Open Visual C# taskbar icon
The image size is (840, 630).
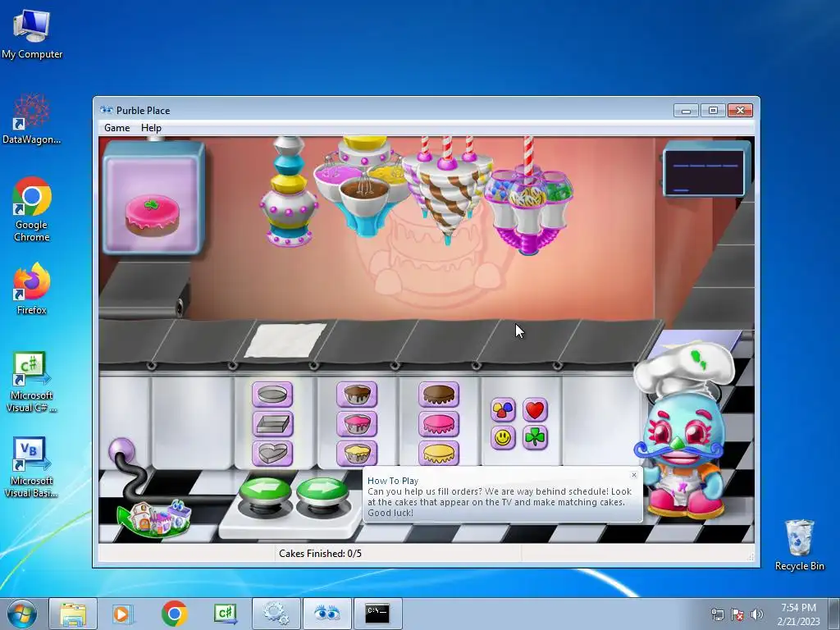pos(225,614)
